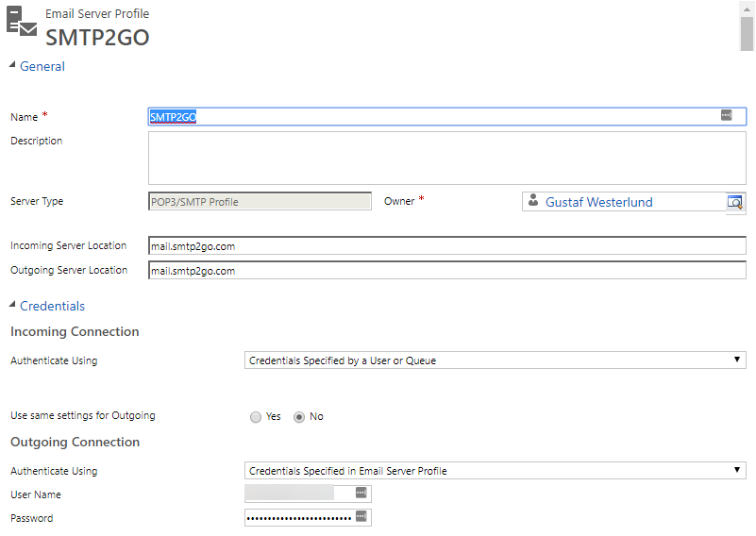Click the Credentials section heading
This screenshot has width=756, height=536.
[x=53, y=306]
